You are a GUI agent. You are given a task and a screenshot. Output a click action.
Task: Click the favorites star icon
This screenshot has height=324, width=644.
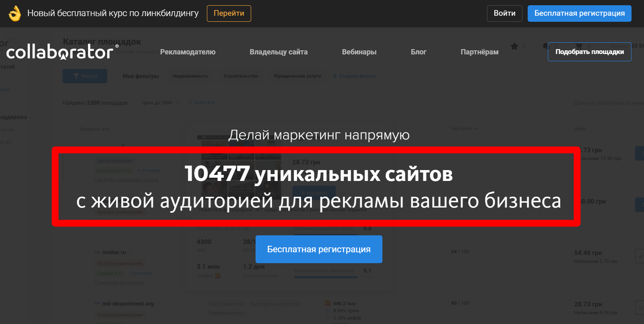[x=514, y=46]
